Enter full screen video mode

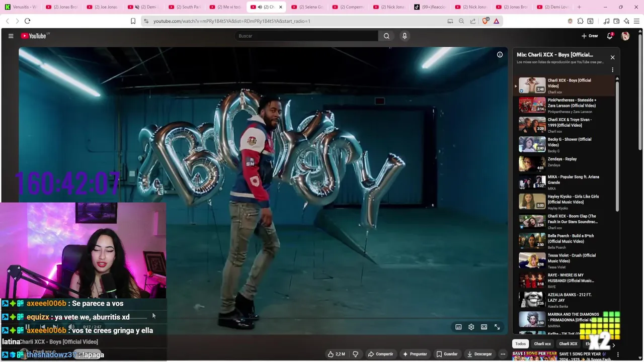[x=497, y=327]
